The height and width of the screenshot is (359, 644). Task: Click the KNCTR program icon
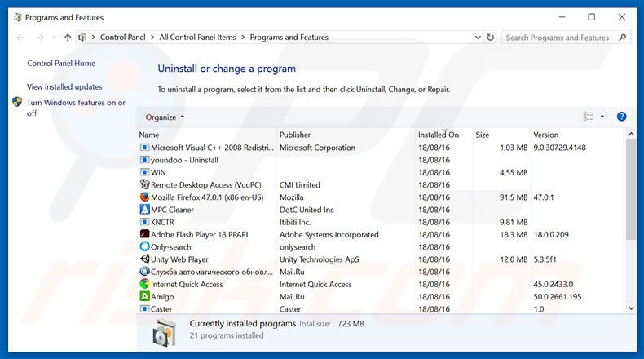click(144, 222)
